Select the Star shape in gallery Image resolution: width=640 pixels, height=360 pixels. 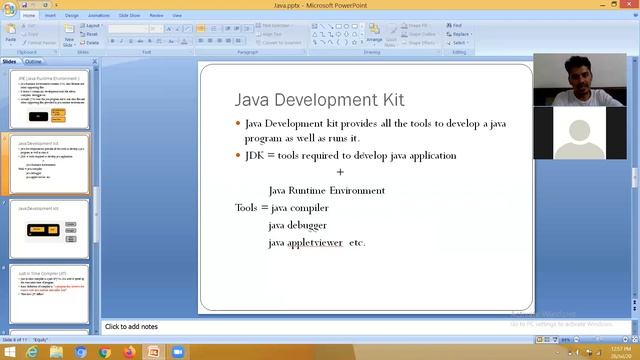pos(354,42)
